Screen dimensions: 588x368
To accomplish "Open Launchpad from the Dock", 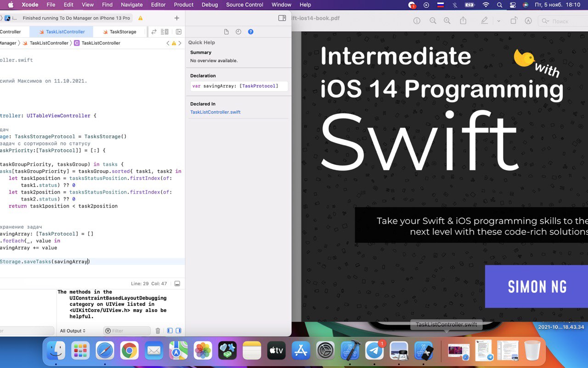I will [80, 351].
